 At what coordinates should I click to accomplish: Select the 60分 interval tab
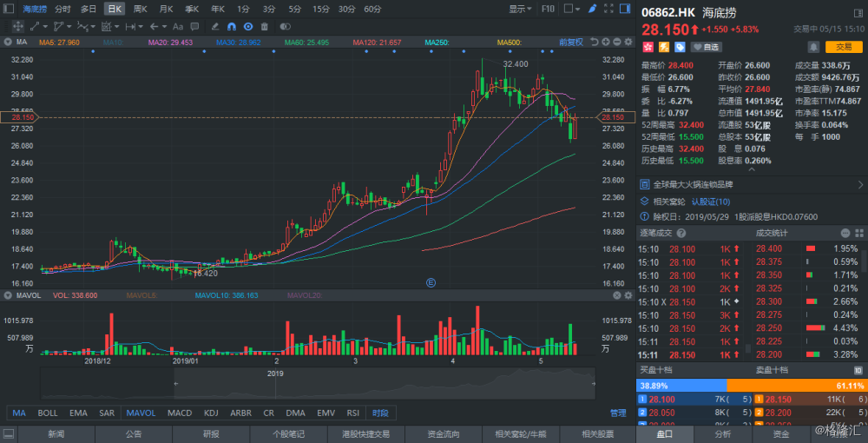[x=372, y=9]
